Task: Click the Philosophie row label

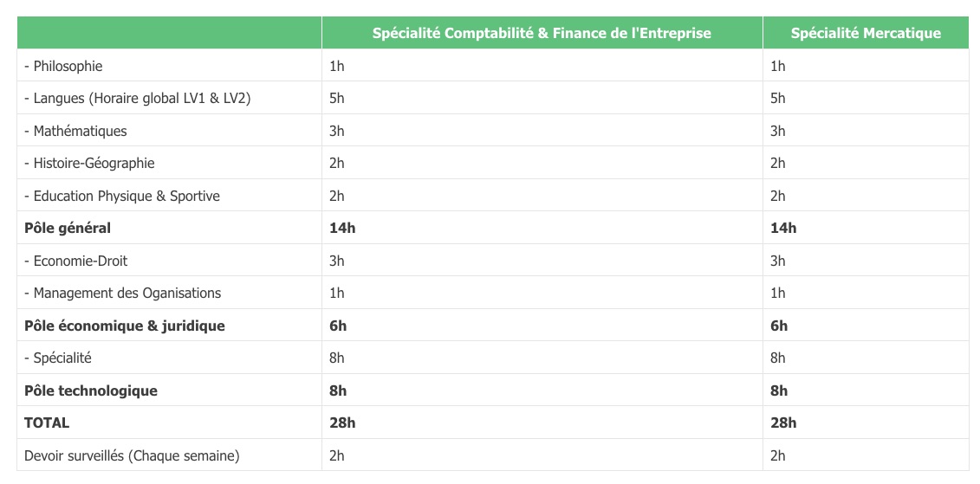Action: pos(63,66)
